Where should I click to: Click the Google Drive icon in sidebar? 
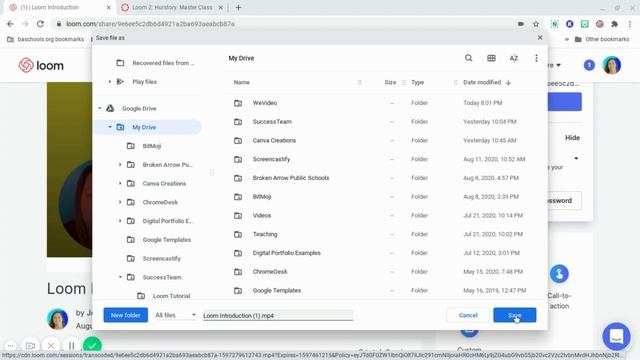[x=110, y=108]
